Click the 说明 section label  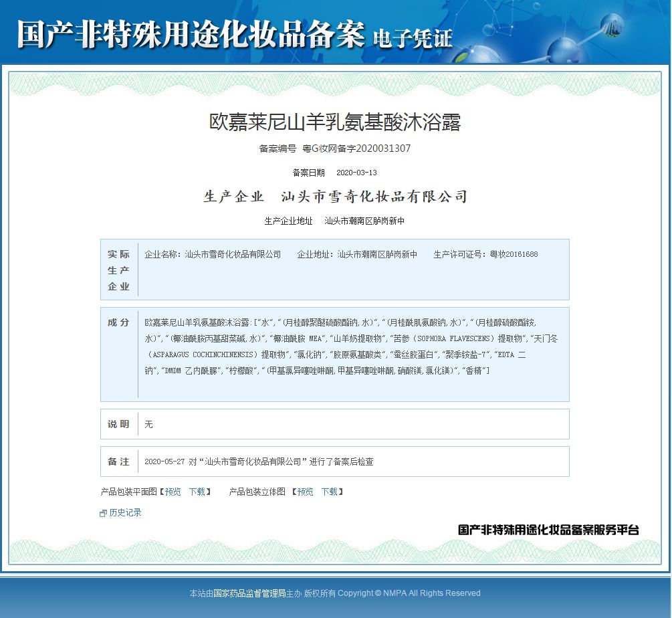pos(118,423)
